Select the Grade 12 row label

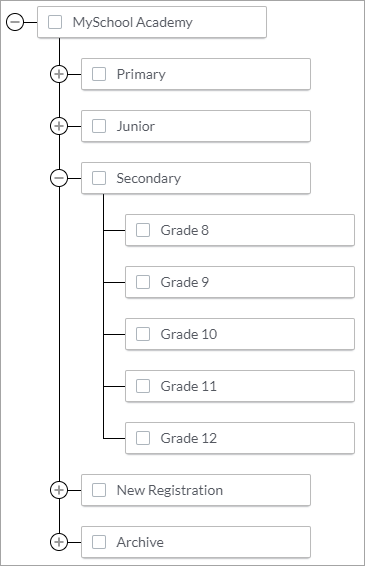[189, 438]
